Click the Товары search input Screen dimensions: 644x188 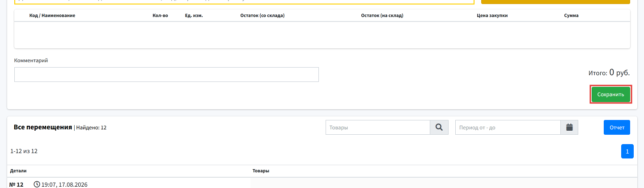(378, 128)
